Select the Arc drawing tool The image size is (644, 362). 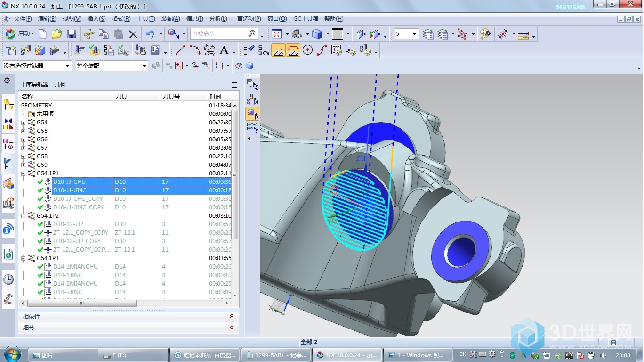coord(195,50)
